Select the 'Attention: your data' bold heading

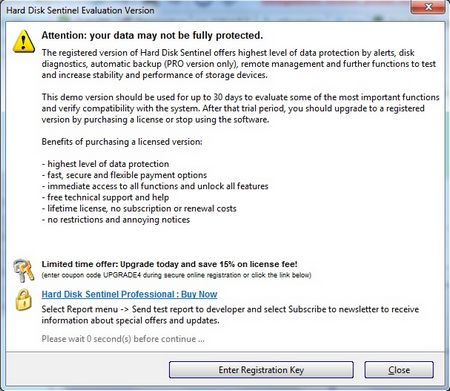[152, 35]
